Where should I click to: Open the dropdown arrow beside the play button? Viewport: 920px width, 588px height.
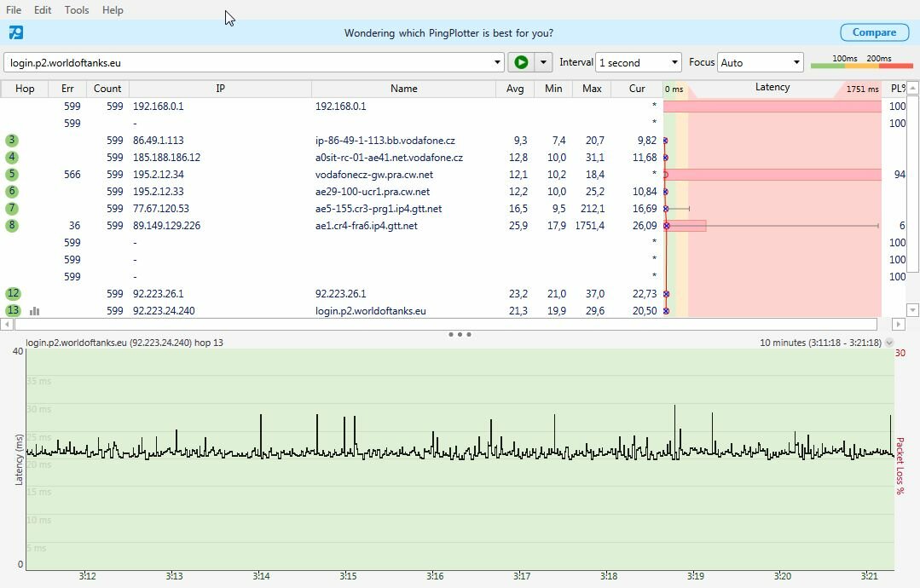(543, 62)
